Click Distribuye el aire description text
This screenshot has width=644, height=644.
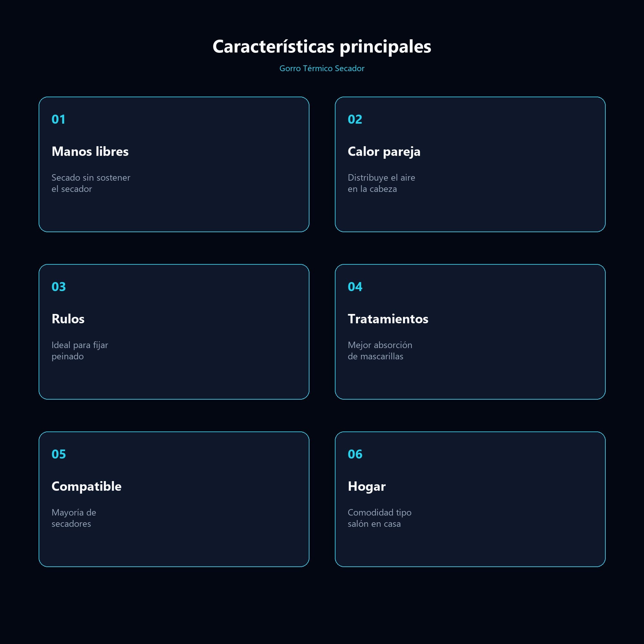click(381, 183)
